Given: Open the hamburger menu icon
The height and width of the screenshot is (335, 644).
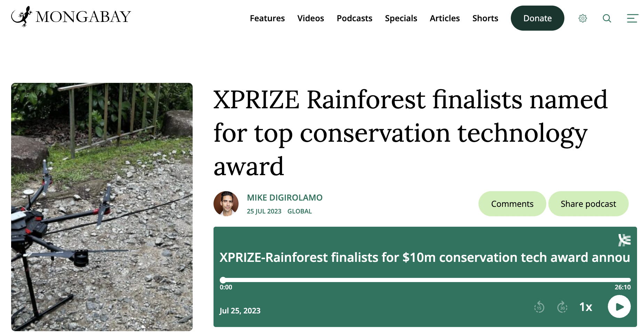Looking at the screenshot, I should click(633, 18).
